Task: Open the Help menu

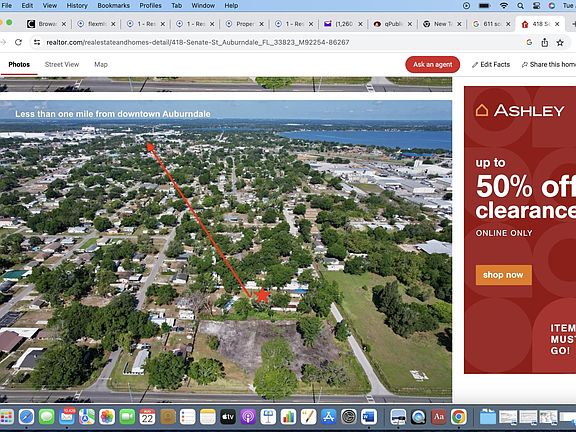Action: [x=231, y=6]
